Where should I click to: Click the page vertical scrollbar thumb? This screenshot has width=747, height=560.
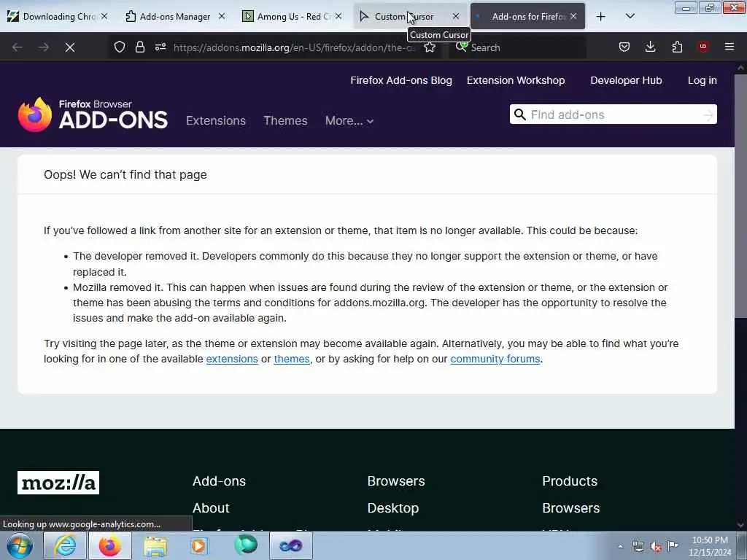pos(740,195)
